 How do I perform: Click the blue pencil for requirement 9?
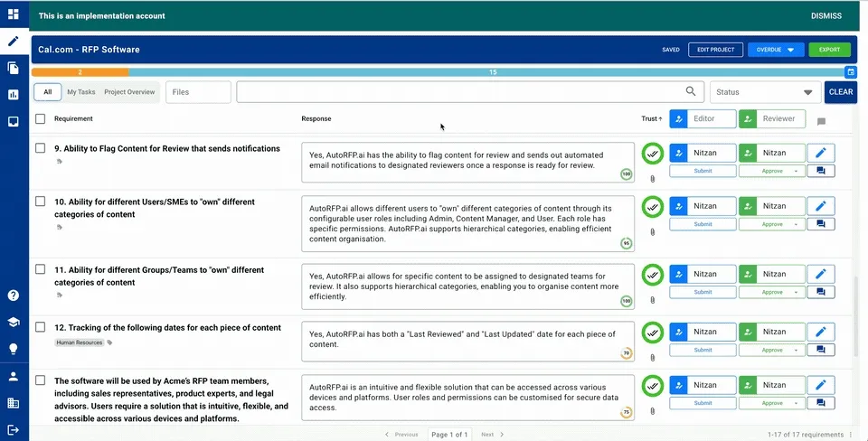coord(821,153)
